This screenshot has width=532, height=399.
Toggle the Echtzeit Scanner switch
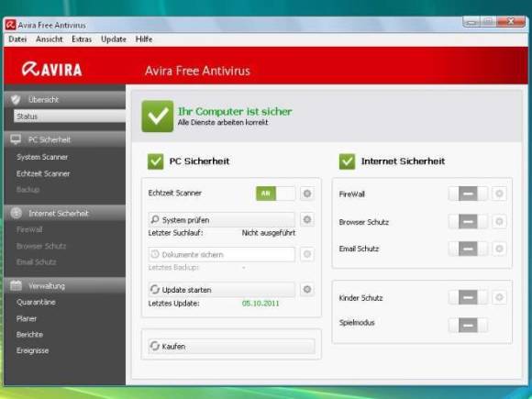[x=275, y=194]
